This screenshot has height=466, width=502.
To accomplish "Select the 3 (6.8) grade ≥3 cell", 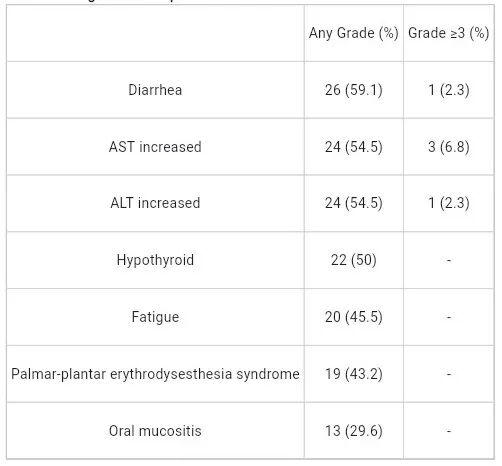I will click(x=449, y=147).
